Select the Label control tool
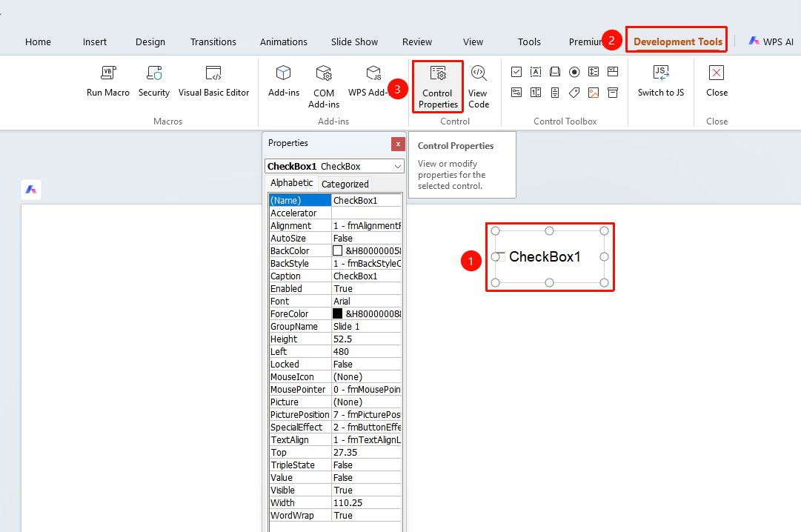801x532 pixels. click(574, 93)
